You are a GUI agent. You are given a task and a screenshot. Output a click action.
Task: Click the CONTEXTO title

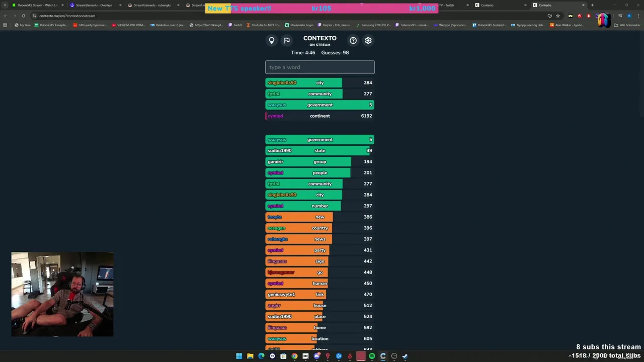point(320,38)
